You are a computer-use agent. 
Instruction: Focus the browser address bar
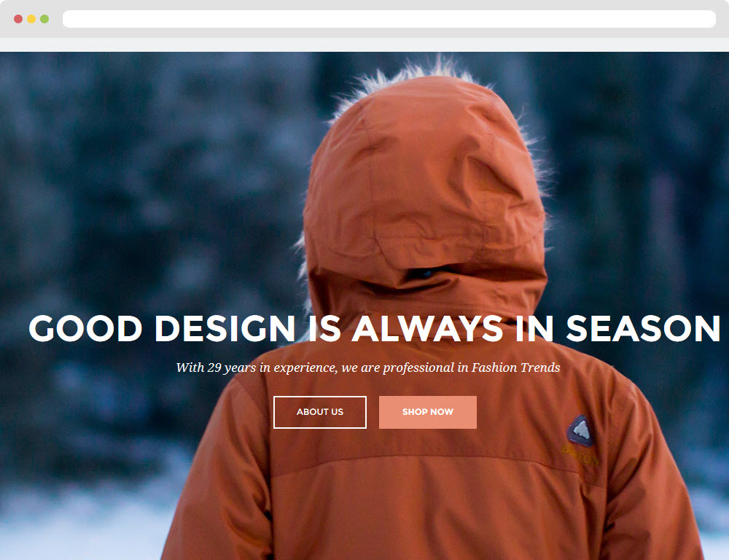tap(389, 19)
